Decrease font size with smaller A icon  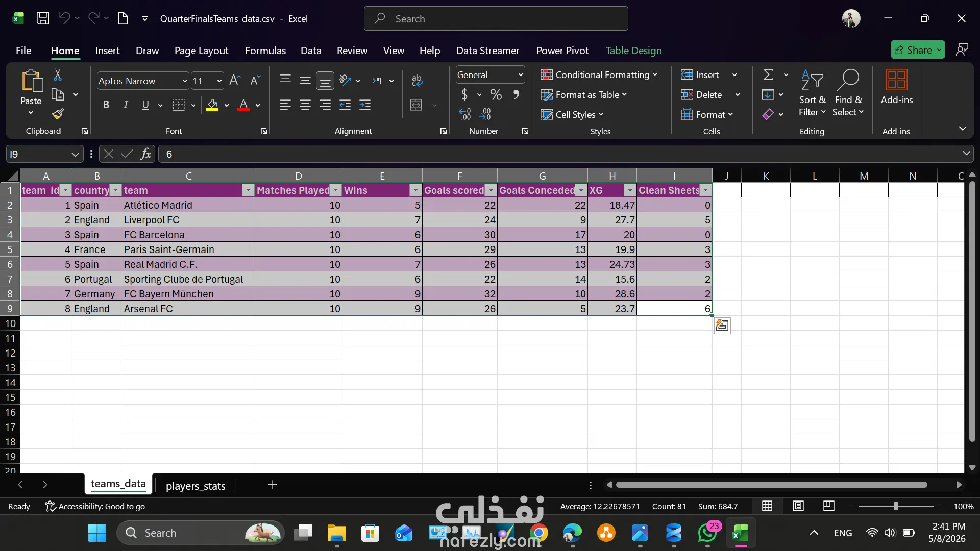coord(255,81)
